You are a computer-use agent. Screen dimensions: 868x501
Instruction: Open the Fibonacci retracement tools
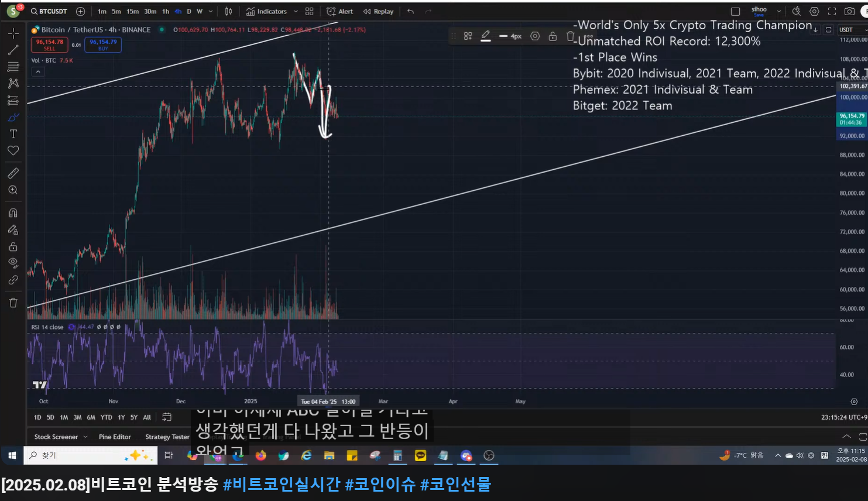(13, 67)
